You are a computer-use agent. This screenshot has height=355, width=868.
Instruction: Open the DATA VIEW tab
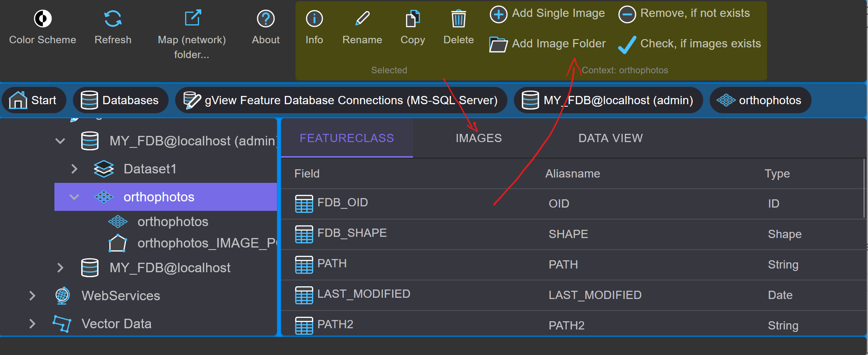[610, 138]
